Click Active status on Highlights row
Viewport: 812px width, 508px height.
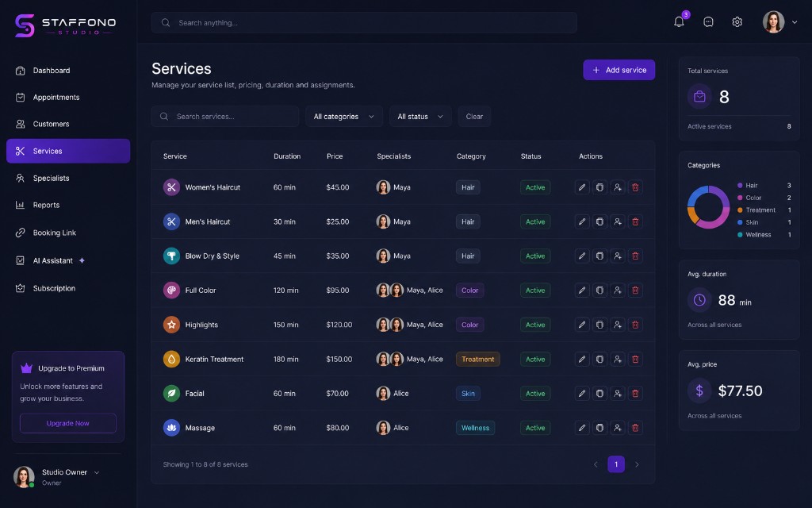535,325
